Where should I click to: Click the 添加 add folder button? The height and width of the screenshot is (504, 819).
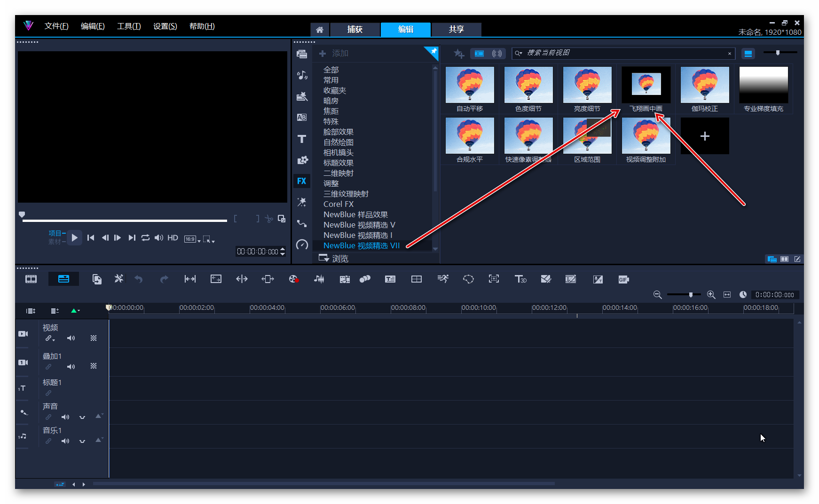[334, 54]
